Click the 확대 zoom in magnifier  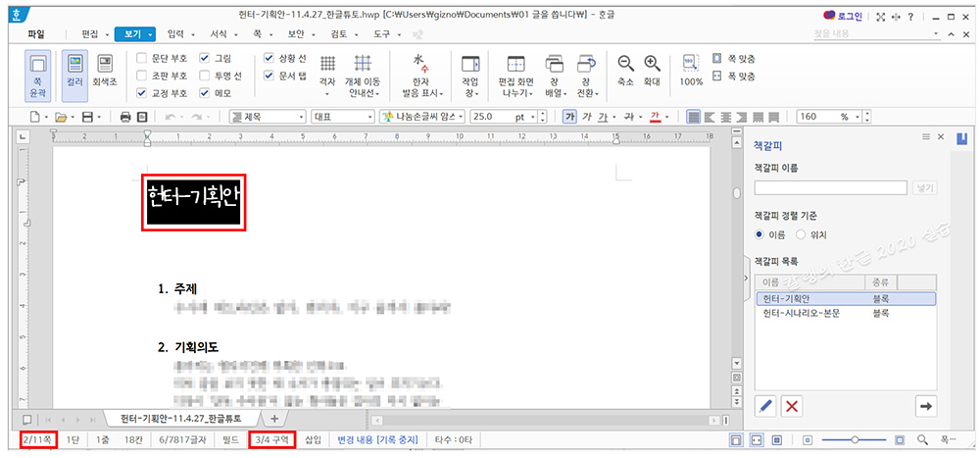click(652, 70)
